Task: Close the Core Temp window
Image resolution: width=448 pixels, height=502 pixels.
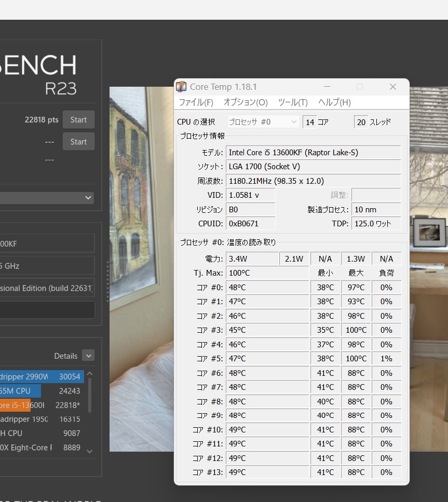Action: [392, 87]
